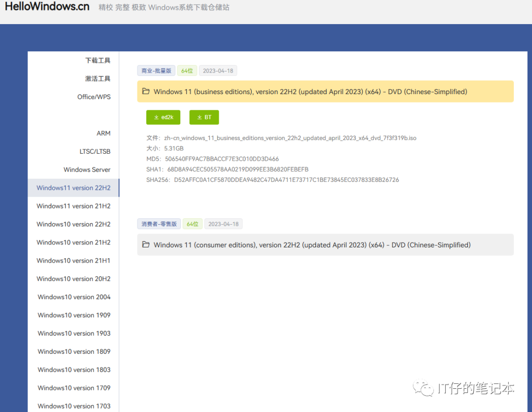
Task: Select Windows10 version 1909 sidebar item
Action: (x=73, y=315)
